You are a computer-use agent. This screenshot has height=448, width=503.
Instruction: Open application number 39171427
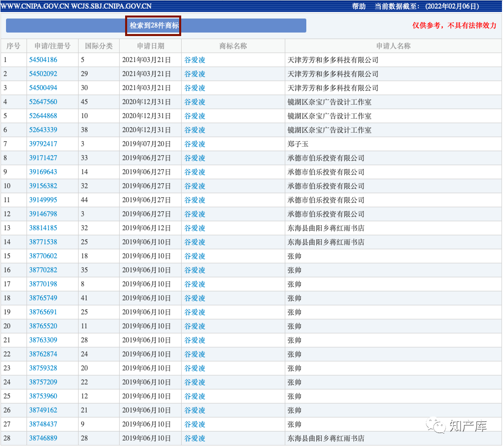click(43, 158)
